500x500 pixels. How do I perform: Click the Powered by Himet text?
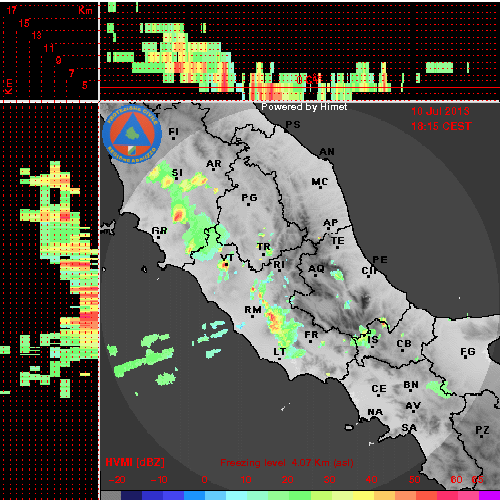[304, 107]
